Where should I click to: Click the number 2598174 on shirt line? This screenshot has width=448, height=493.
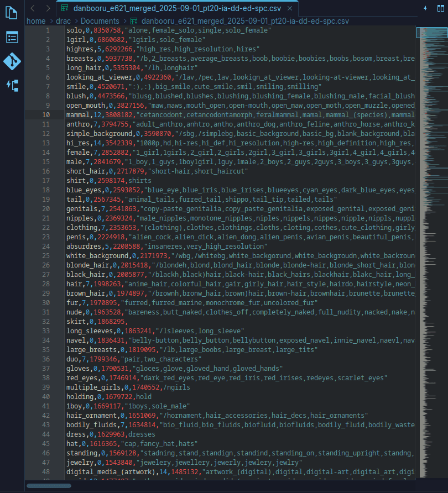[x=111, y=181]
